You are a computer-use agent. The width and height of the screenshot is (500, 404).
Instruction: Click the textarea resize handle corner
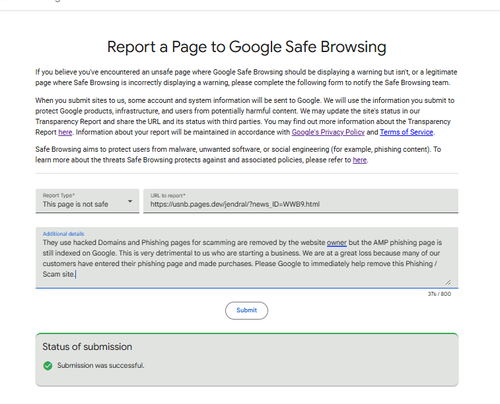[x=448, y=282]
